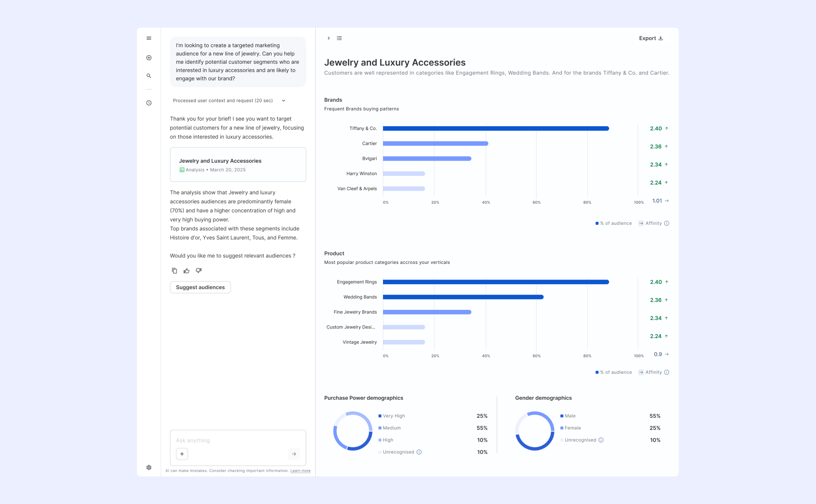Collapse the report panel chevron
Image resolution: width=816 pixels, height=504 pixels.
(x=329, y=38)
